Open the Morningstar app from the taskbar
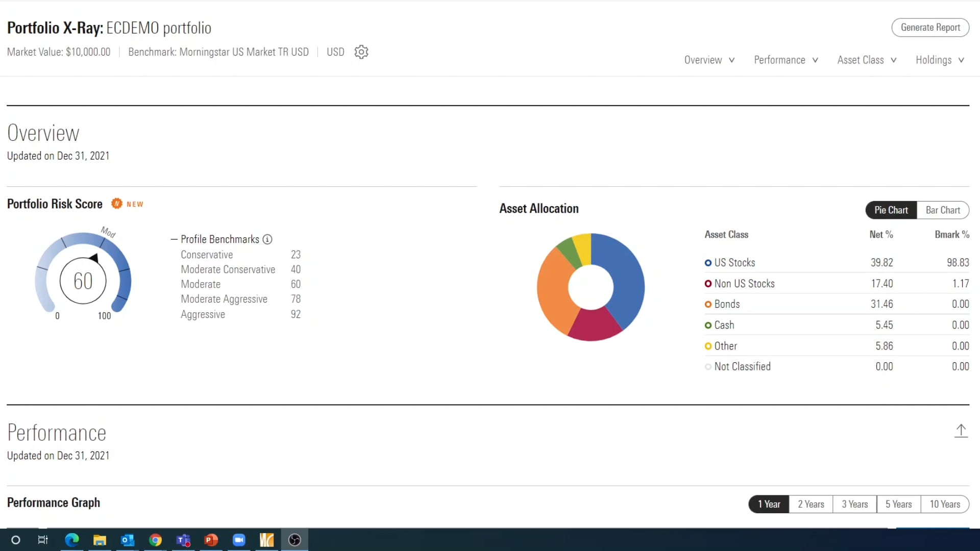This screenshot has width=980, height=551. point(266,540)
